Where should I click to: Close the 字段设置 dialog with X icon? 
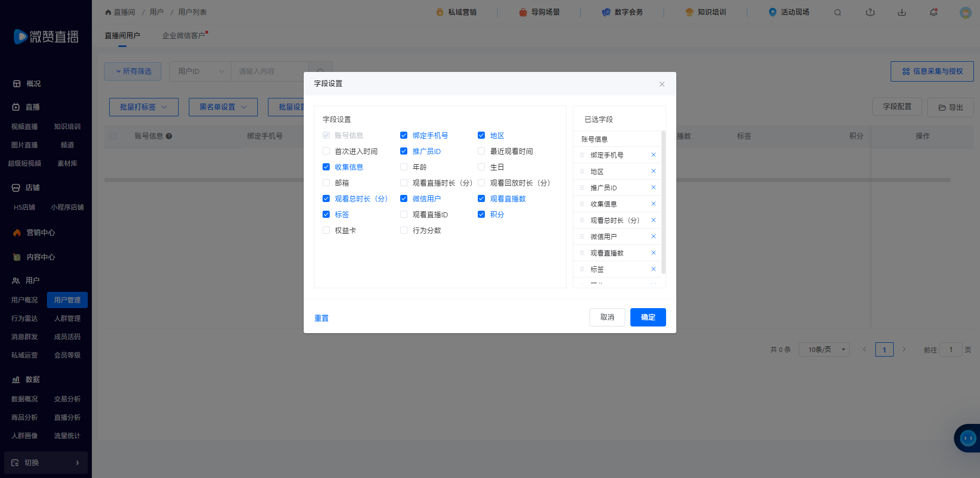coord(661,84)
